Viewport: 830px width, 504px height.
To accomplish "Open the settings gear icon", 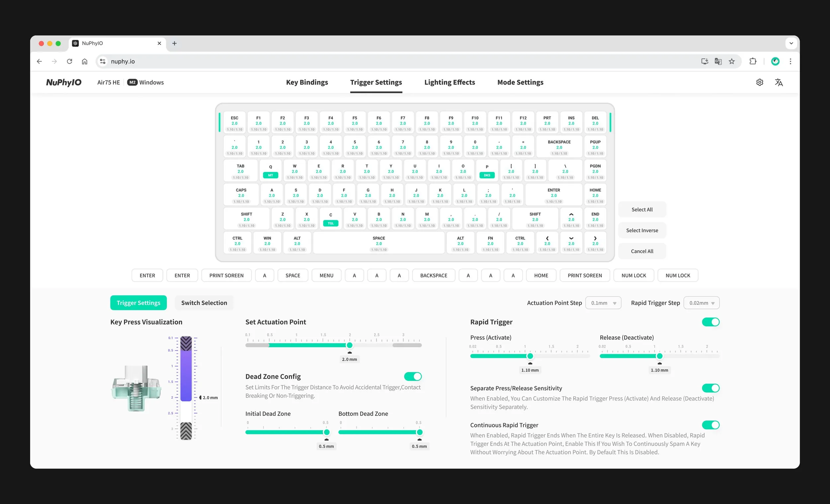I will [759, 82].
